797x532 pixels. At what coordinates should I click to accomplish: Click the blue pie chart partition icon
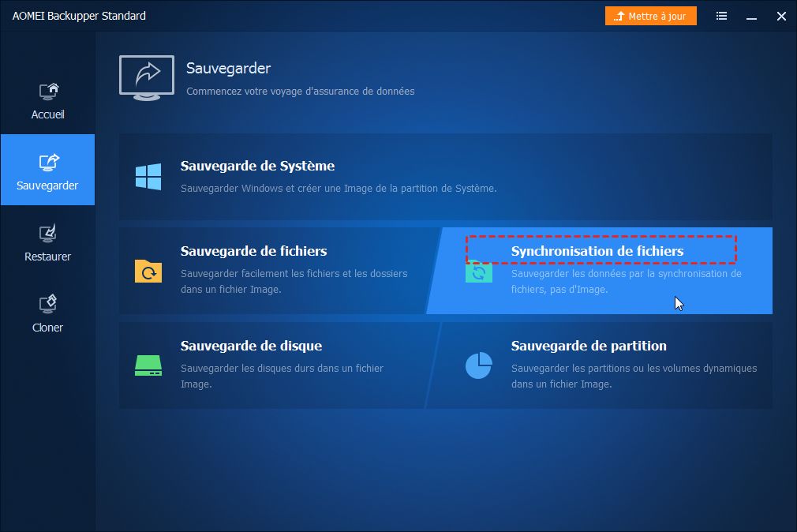click(x=479, y=365)
